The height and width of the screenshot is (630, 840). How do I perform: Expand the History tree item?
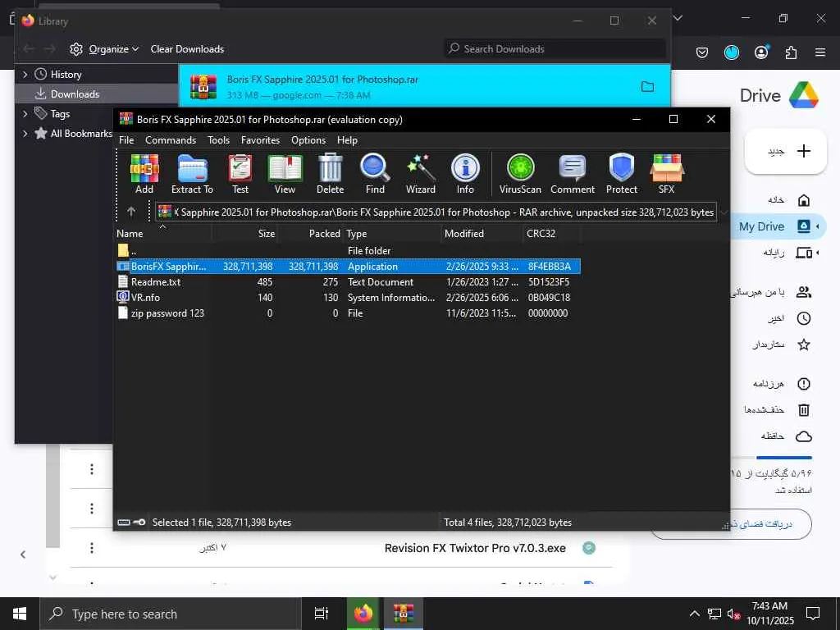[25, 75]
